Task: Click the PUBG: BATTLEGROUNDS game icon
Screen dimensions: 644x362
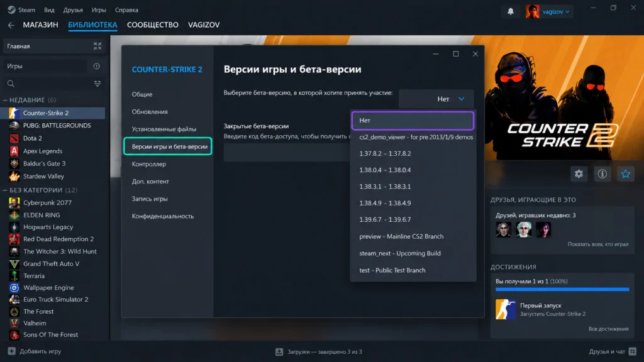Action: pyautogui.click(x=14, y=126)
